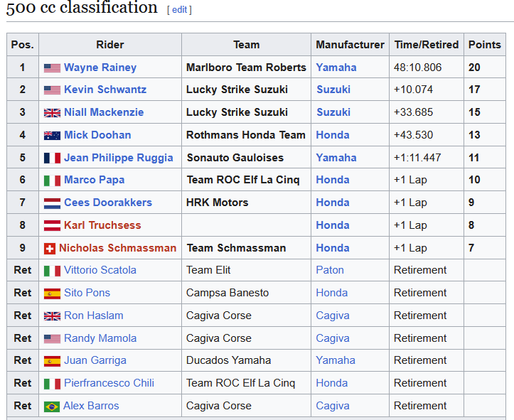Open Honda link in Mick Doohan row
The height and width of the screenshot is (420, 514).
tap(333, 134)
